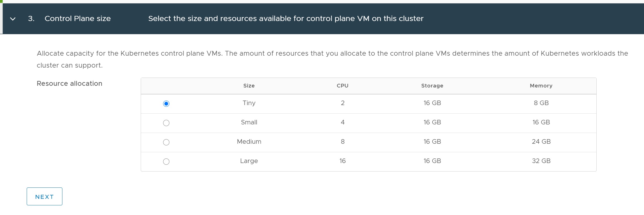Click the Control Plane size step title

click(77, 19)
